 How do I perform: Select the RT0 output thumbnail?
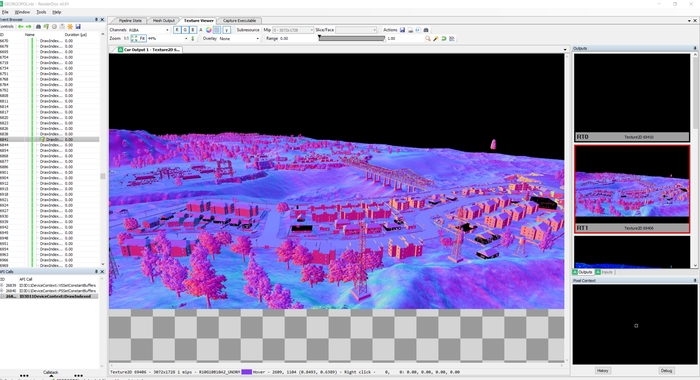click(x=632, y=97)
